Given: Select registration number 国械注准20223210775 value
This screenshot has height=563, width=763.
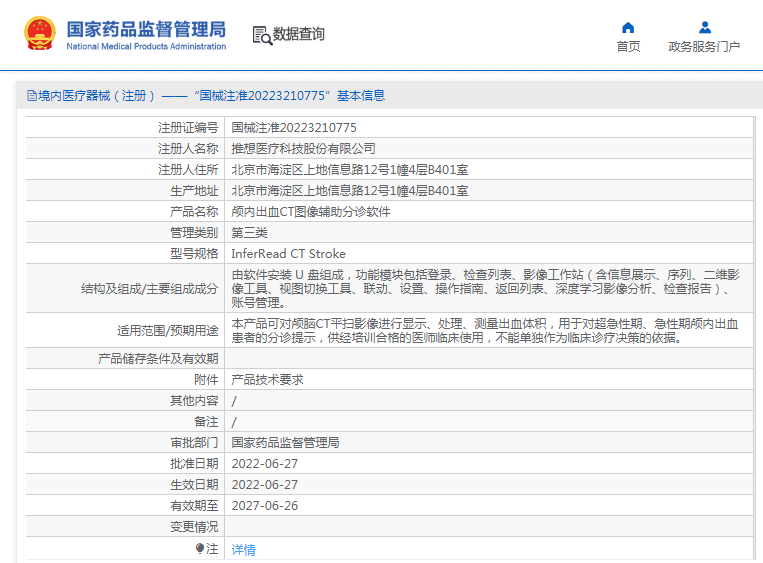Looking at the screenshot, I should 294,127.
